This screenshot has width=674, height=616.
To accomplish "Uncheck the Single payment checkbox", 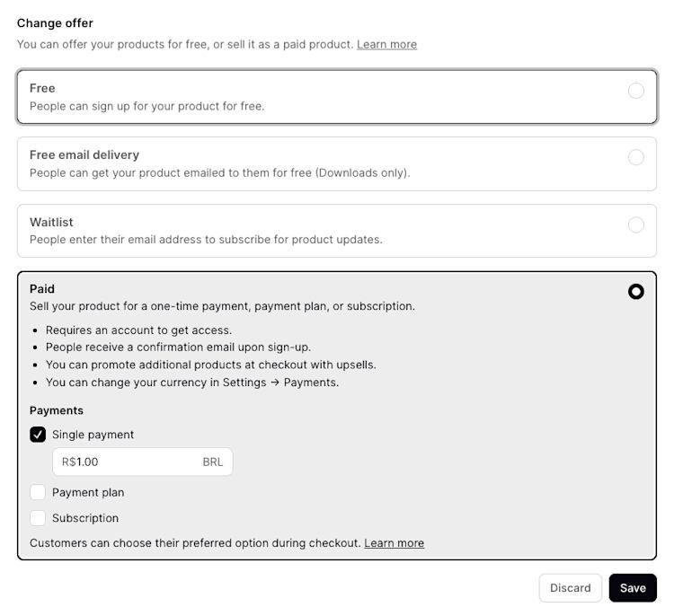I will pyautogui.click(x=38, y=435).
